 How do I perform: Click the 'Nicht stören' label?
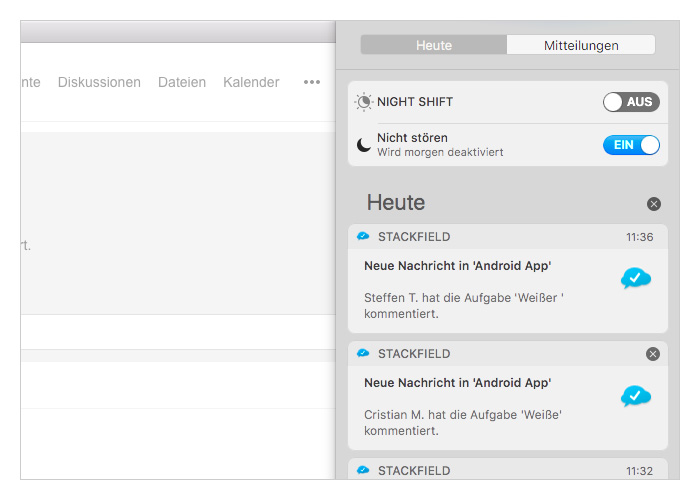coord(412,138)
